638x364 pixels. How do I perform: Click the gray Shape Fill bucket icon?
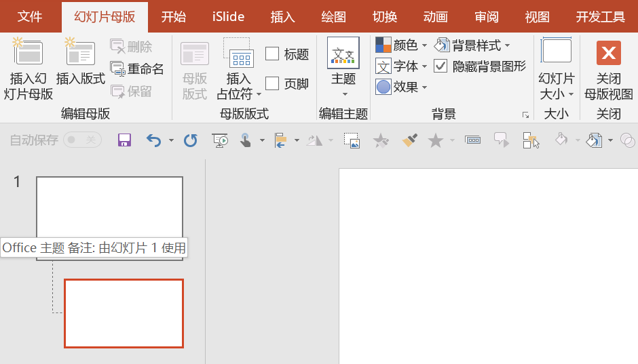tap(561, 140)
